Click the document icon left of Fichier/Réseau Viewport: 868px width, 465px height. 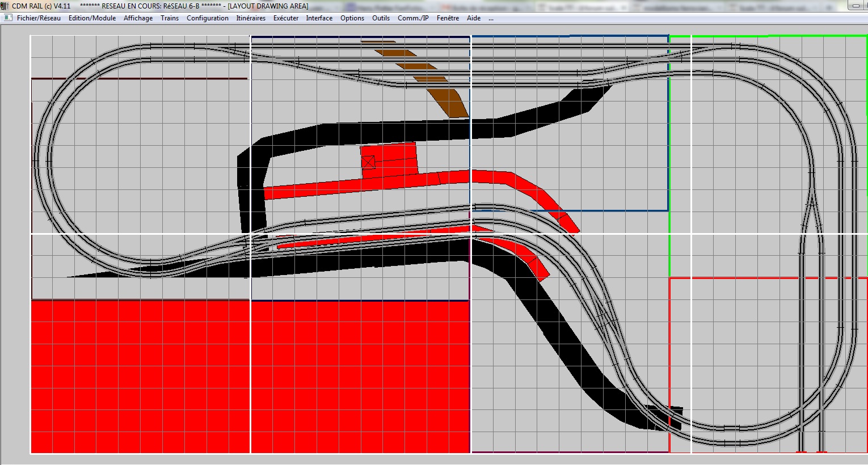(7, 18)
